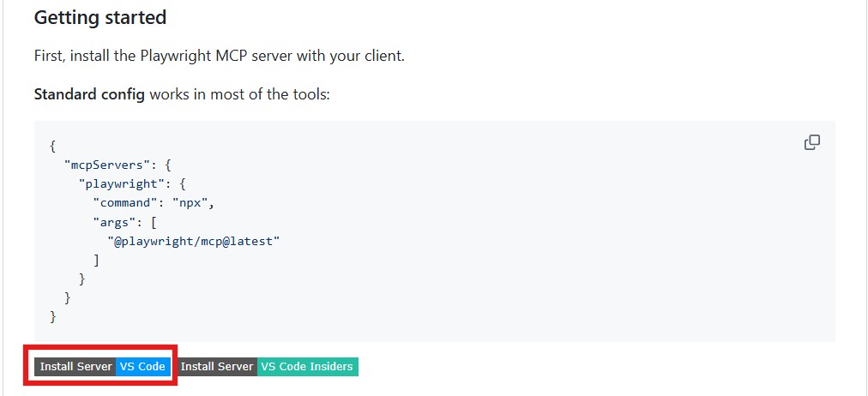Click the opening curly brace on the first code line
Viewport: 868px width, 396px height.
53,145
